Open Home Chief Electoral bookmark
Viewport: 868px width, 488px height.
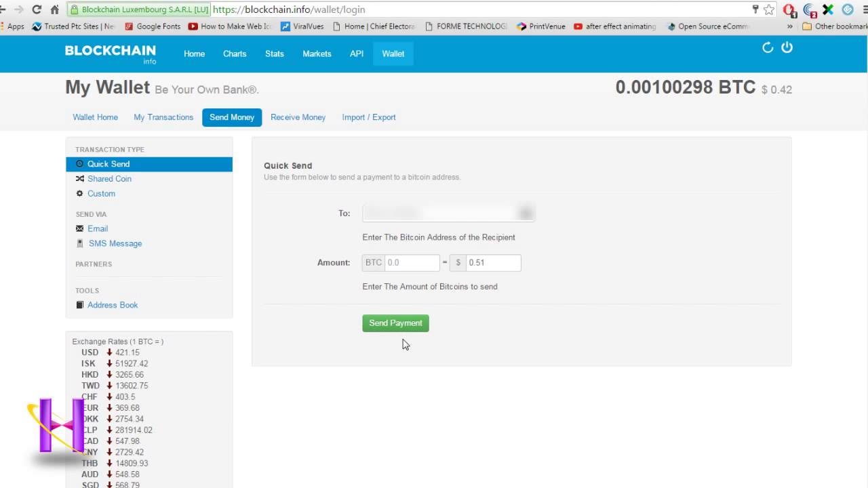click(x=374, y=26)
